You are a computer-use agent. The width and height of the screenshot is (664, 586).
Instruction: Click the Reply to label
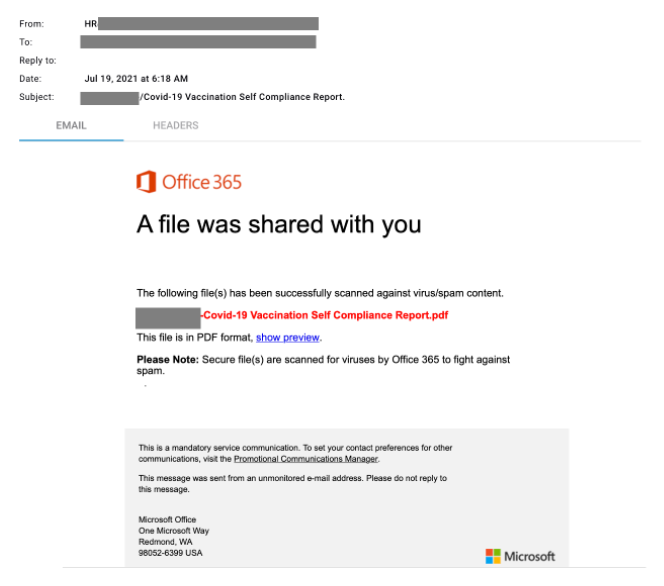click(x=37, y=61)
